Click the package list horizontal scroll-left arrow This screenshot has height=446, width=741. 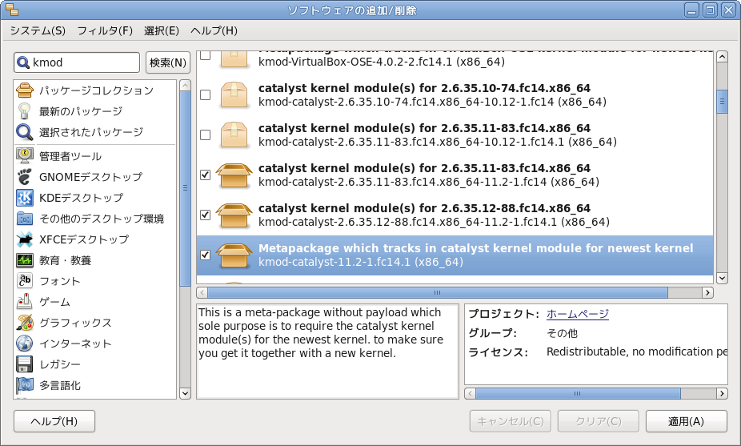pos(202,292)
